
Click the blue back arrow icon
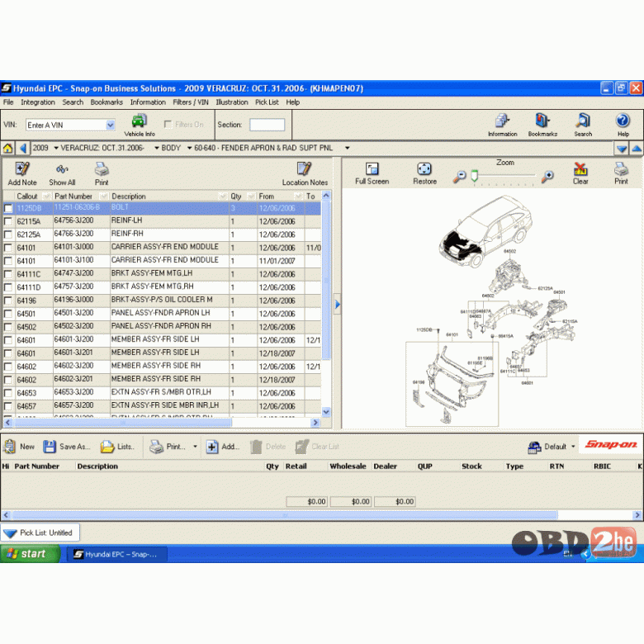[23, 149]
